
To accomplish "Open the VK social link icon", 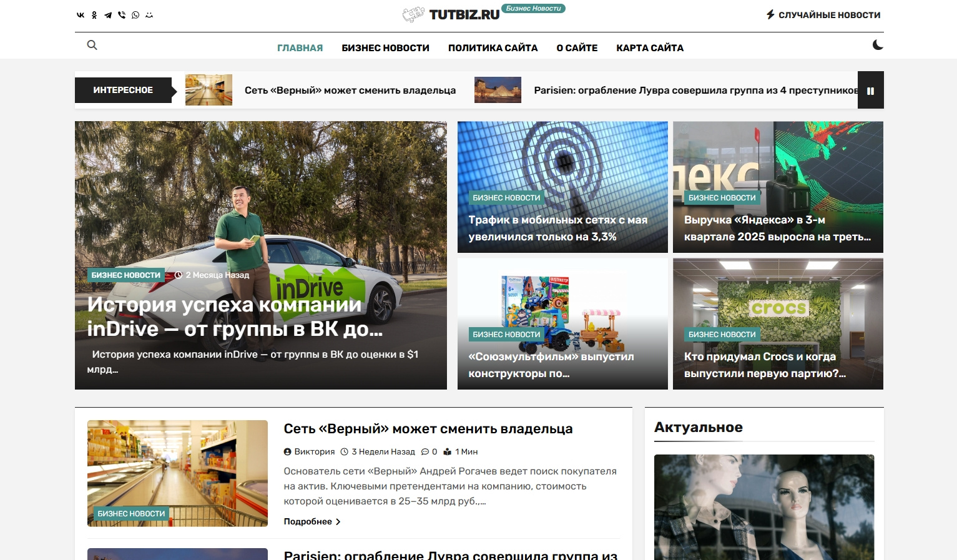I will tap(81, 15).
